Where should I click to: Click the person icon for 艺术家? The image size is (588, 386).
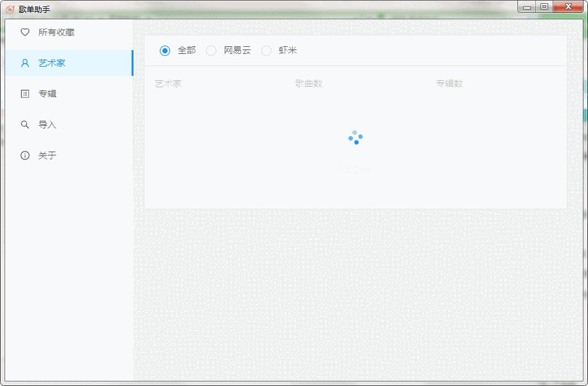point(25,63)
